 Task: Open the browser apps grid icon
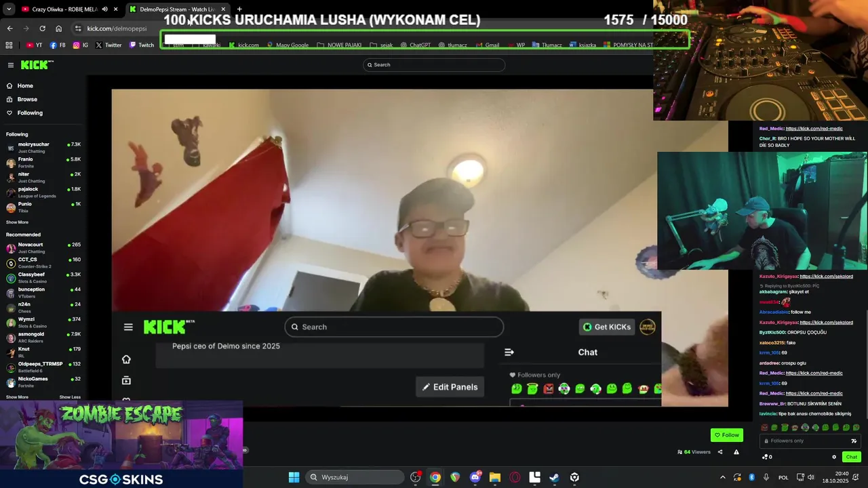(x=9, y=45)
